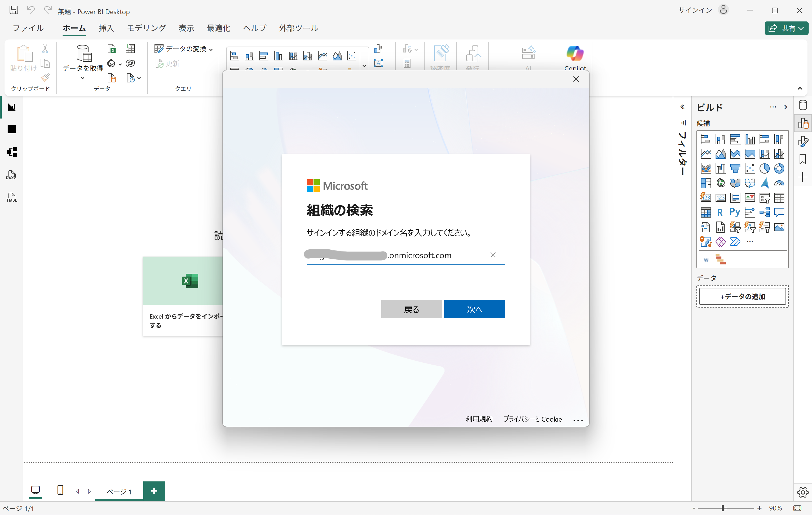Screen dimensions: 812x515
Task: Click the zoom slider handle
Action: click(x=723, y=508)
